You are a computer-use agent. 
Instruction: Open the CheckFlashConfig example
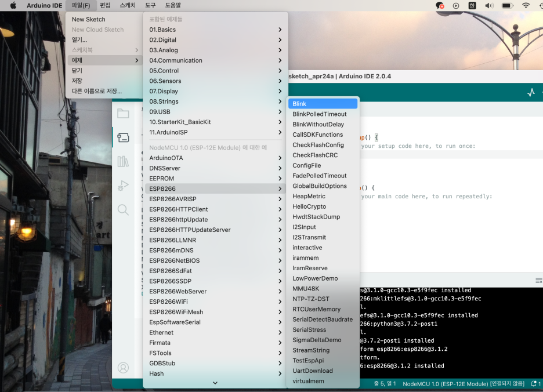tap(323, 145)
